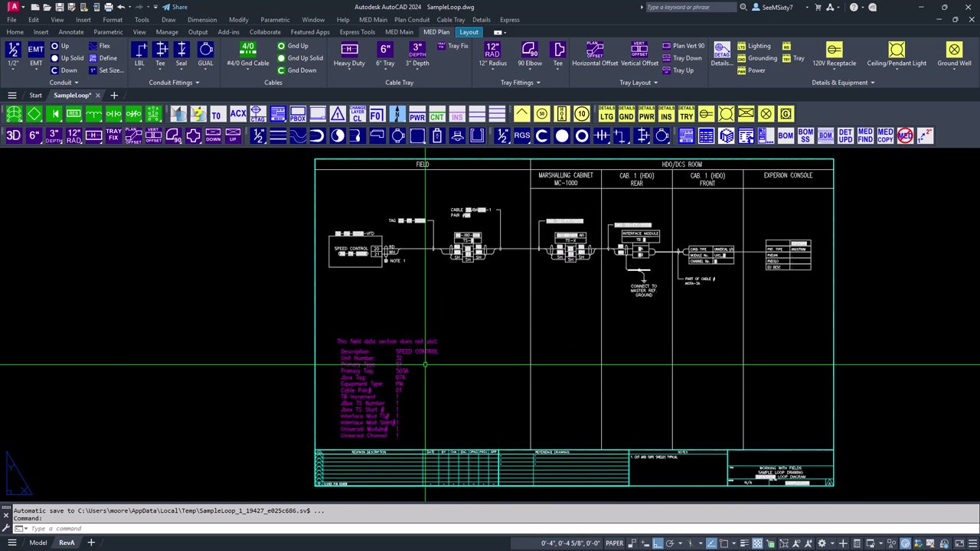Open the Start file tab
This screenshot has height=551, width=980.
coord(35,96)
